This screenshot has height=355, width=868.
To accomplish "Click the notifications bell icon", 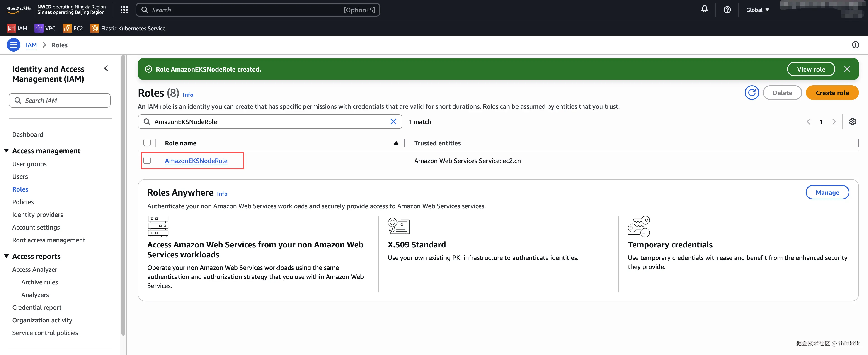I will click(704, 10).
